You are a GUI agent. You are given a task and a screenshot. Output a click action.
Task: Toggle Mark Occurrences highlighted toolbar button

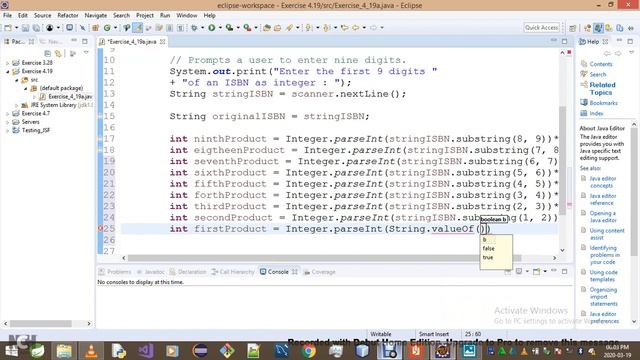138,28
